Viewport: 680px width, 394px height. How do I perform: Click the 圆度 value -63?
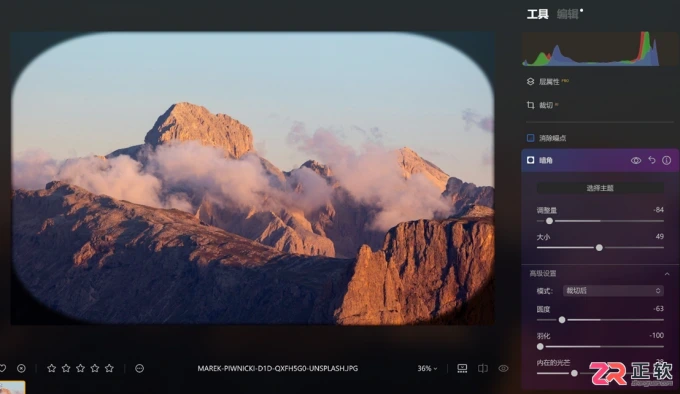pyautogui.click(x=658, y=309)
